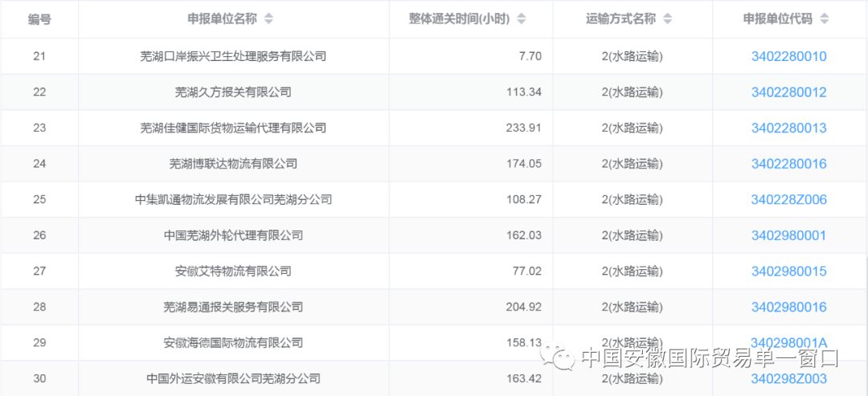Click 2(水路运输) in row 27

[x=633, y=271]
